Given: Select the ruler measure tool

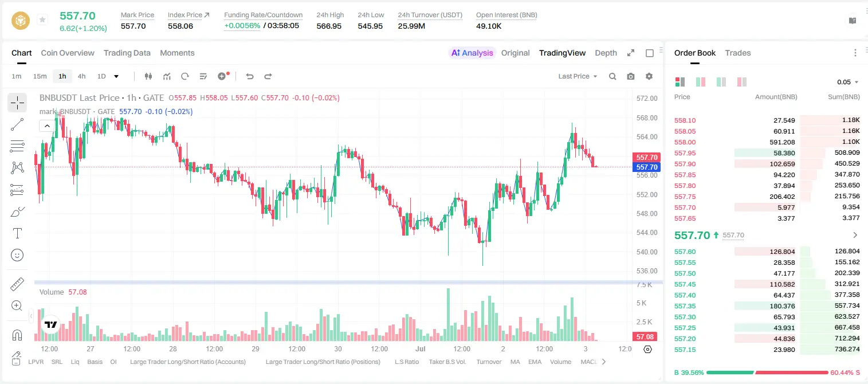Looking at the screenshot, I should coord(17,284).
